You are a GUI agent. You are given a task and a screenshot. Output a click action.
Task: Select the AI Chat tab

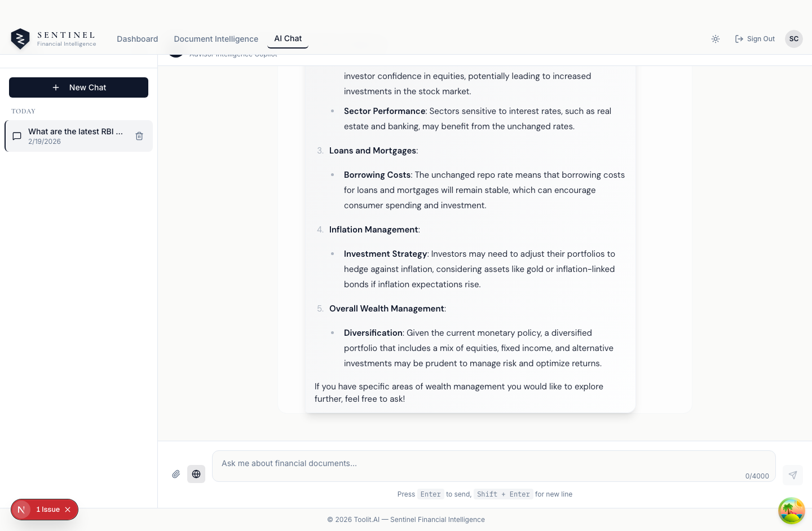tap(288, 38)
